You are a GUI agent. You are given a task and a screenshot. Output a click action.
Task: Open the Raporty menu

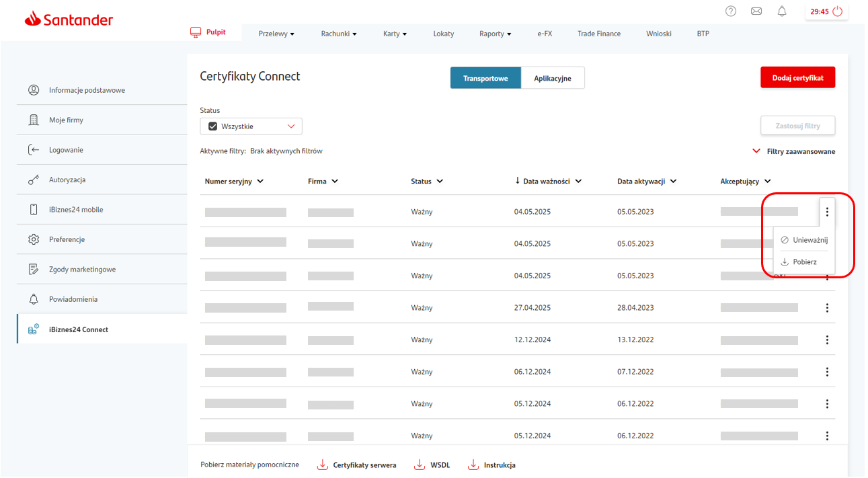(495, 34)
